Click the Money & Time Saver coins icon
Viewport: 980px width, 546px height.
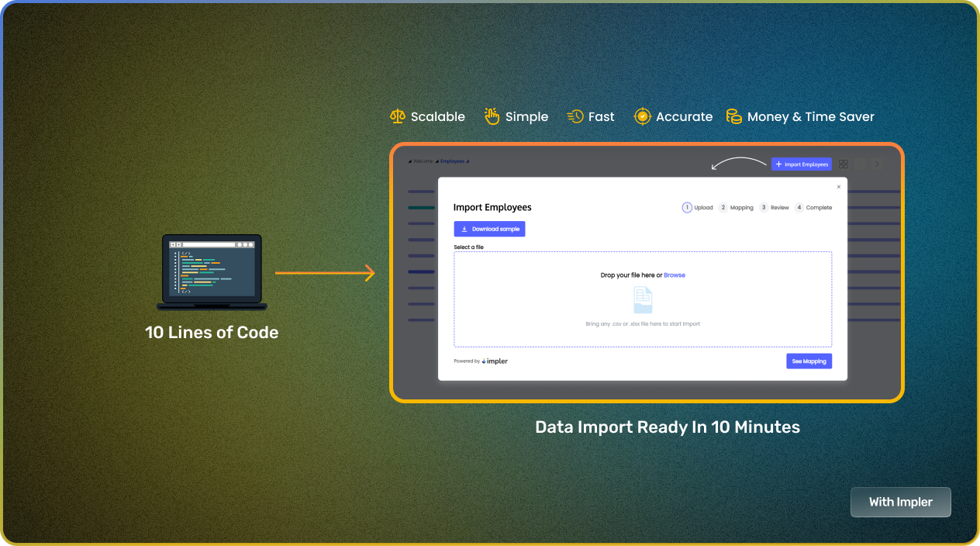733,116
